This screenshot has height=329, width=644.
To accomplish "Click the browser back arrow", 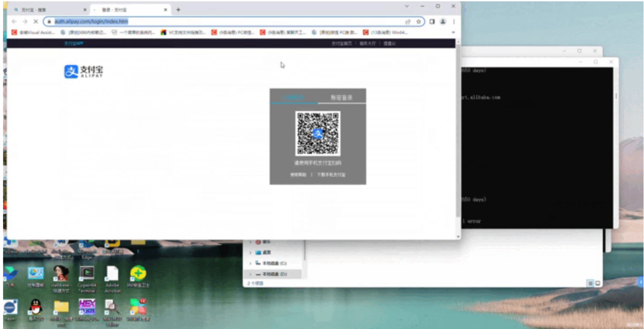I will pos(14,21).
